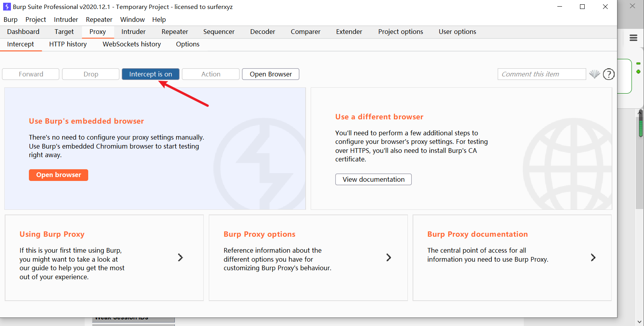The image size is (644, 326).
Task: Close the background window with X
Action: click(x=632, y=6)
